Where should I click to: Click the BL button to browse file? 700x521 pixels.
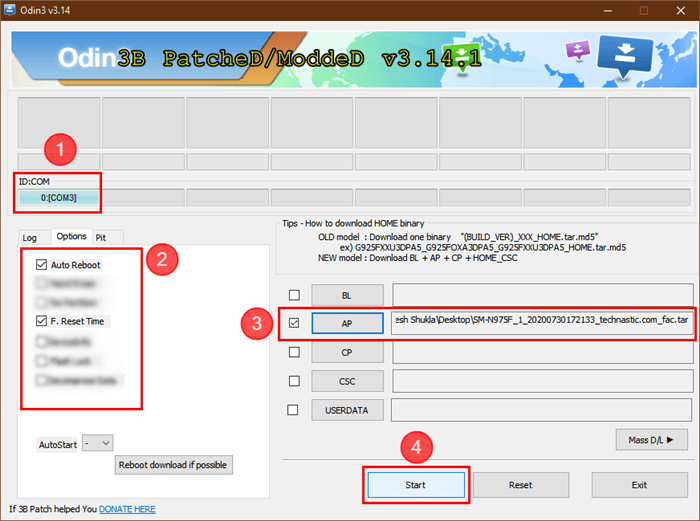347,296
